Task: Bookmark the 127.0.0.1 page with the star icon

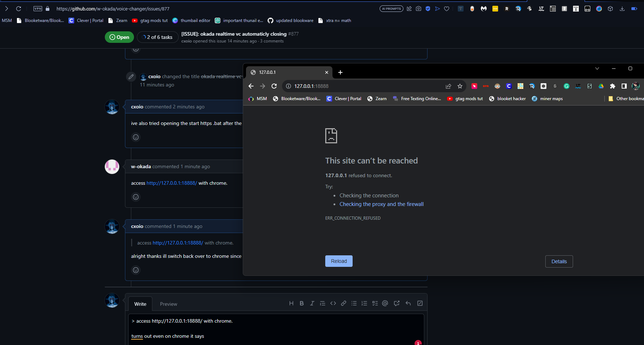Action: [x=460, y=86]
